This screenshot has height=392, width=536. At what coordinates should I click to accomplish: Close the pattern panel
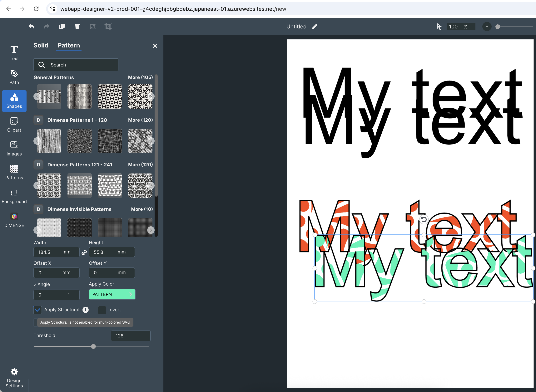[x=155, y=46]
